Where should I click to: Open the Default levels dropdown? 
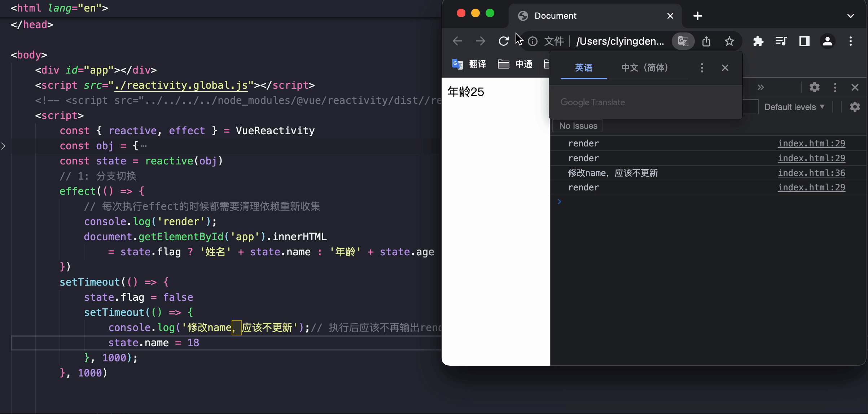coord(794,107)
